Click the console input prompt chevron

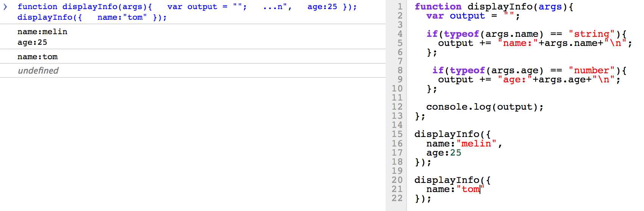(x=5, y=7)
